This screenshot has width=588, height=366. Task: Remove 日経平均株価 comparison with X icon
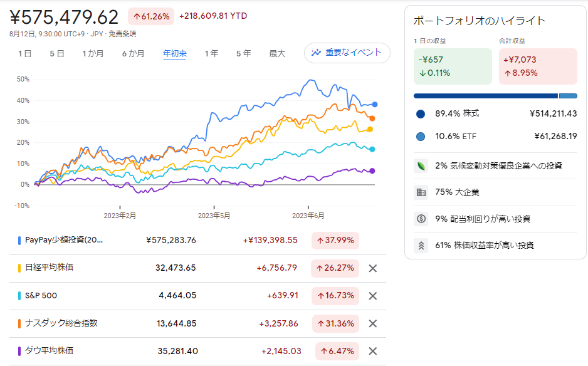click(x=372, y=268)
